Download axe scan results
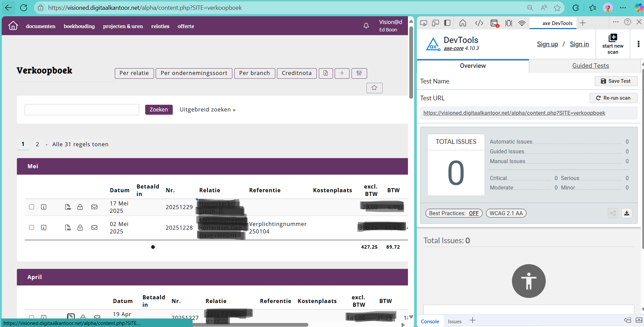 (627, 213)
